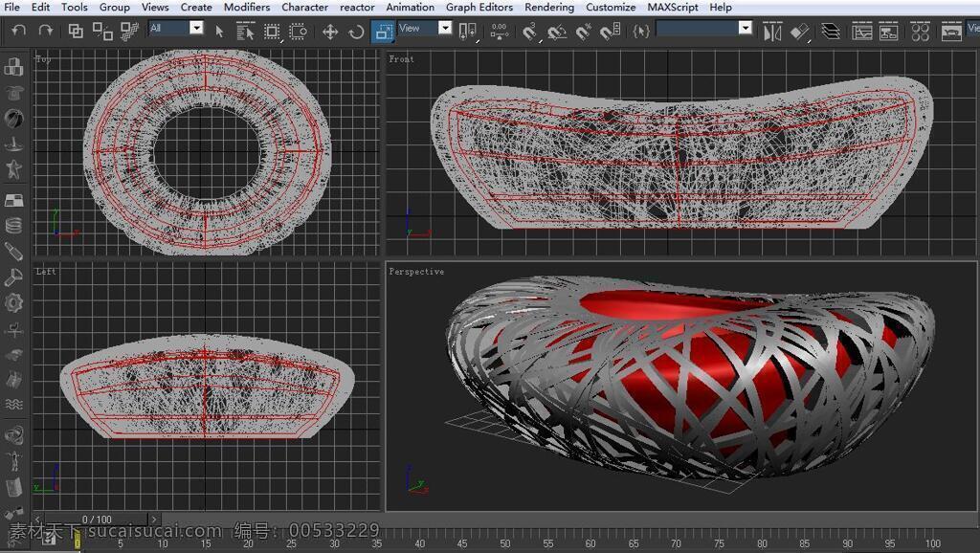Activate the Select Object arrow tool

pos(219,32)
